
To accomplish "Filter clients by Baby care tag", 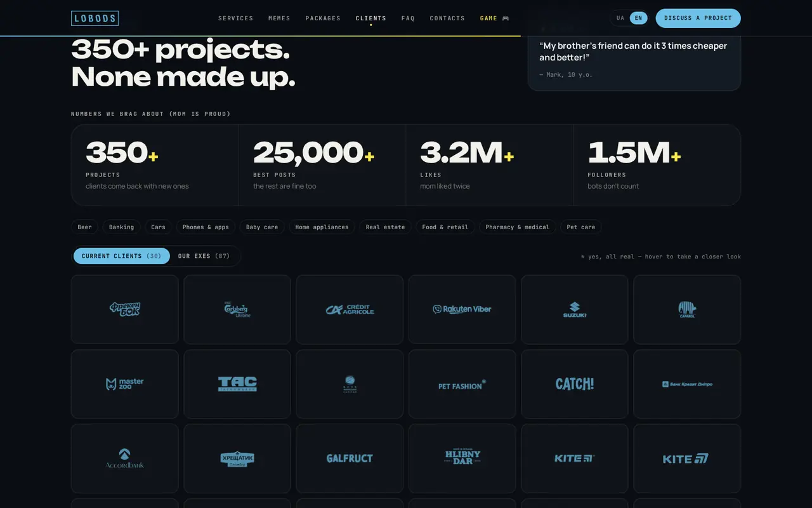I will click(262, 227).
